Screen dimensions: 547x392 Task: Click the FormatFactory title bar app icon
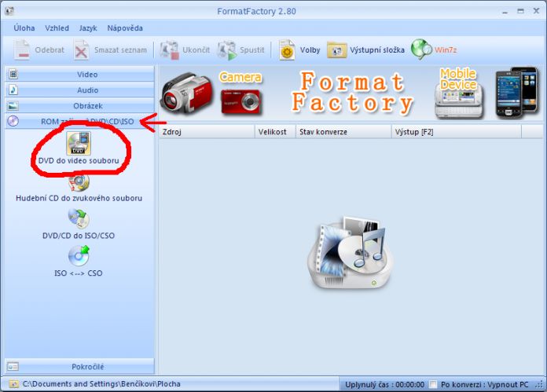click(x=9, y=11)
